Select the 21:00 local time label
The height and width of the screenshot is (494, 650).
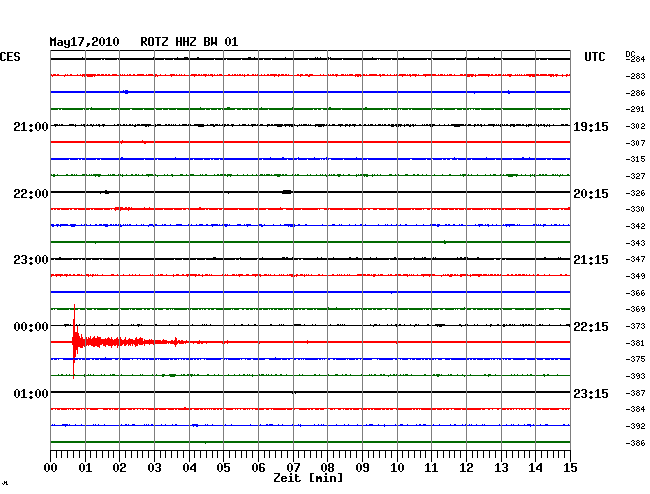(31, 126)
